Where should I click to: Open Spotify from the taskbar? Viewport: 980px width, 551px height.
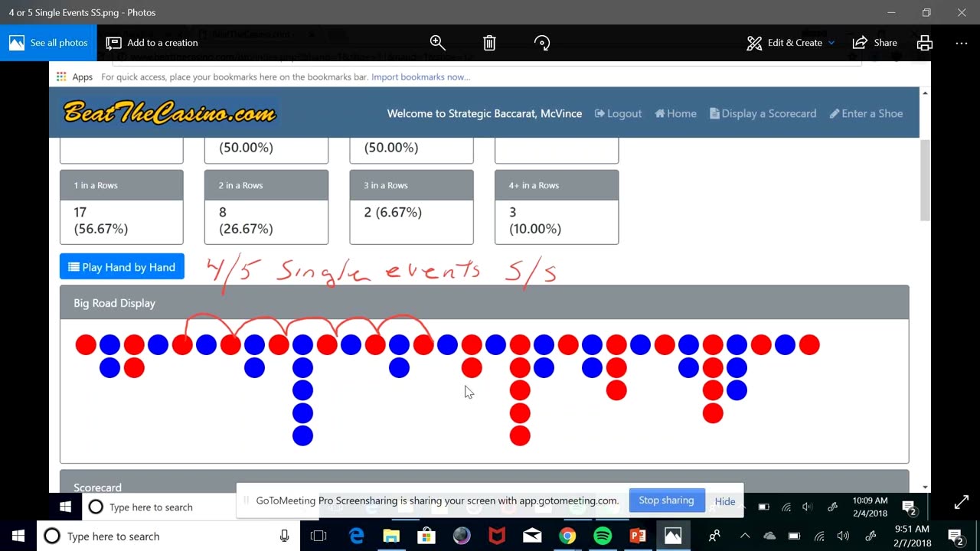pyautogui.click(x=603, y=536)
